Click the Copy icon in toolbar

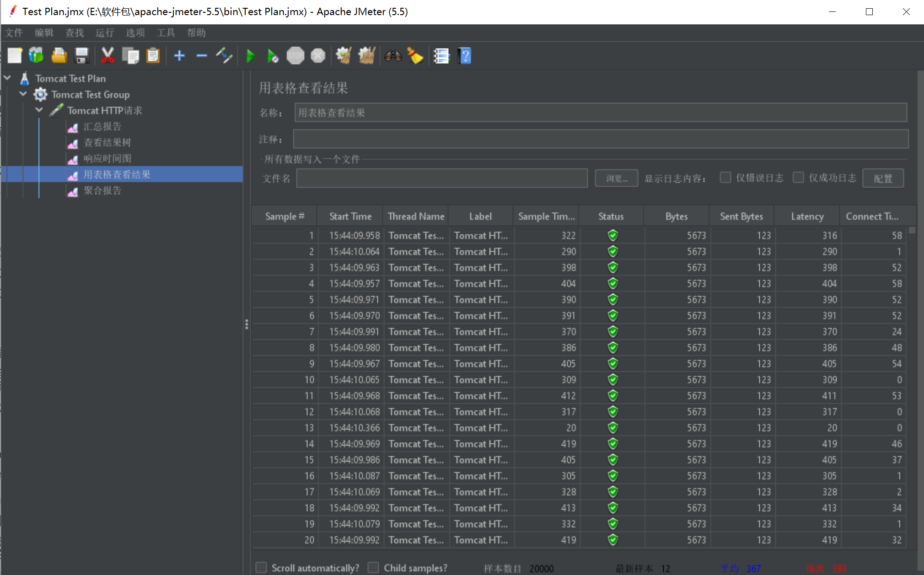(131, 56)
